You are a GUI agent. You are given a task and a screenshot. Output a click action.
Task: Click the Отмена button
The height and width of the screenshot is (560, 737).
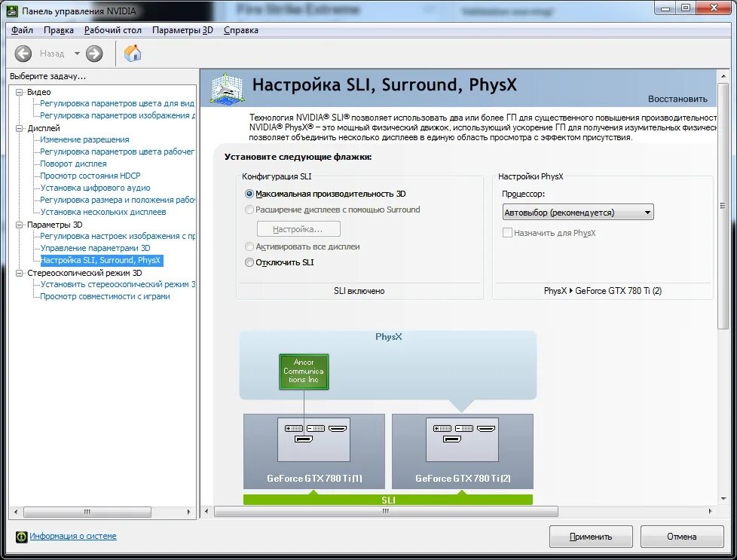tap(681, 537)
